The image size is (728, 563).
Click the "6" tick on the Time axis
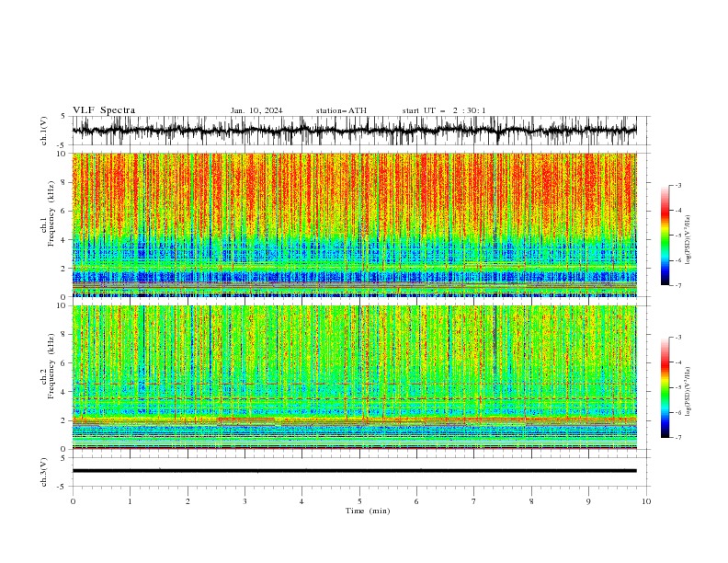(x=416, y=501)
